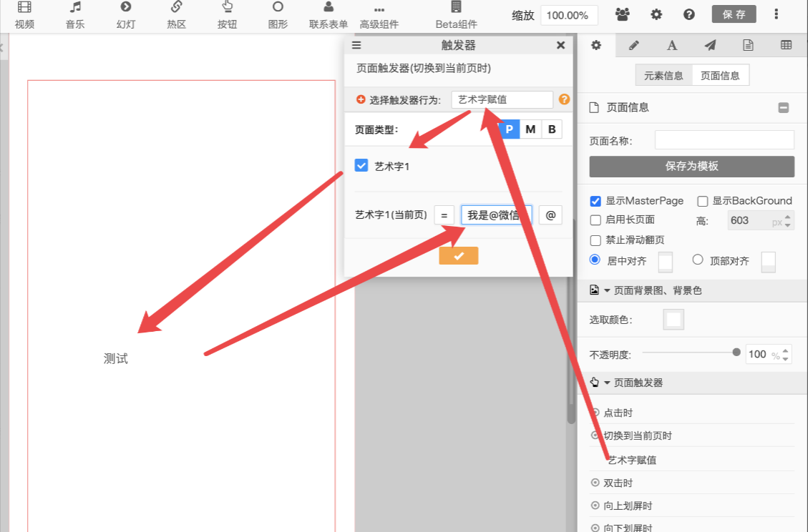Image resolution: width=808 pixels, height=532 pixels.
Task: Open the 联系表单 contact form tool
Action: click(x=328, y=14)
